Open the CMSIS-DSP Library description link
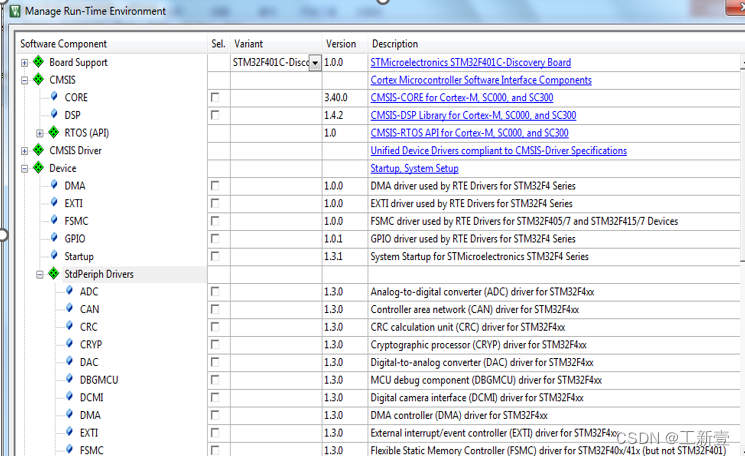The width and height of the screenshot is (745, 456). (x=473, y=115)
